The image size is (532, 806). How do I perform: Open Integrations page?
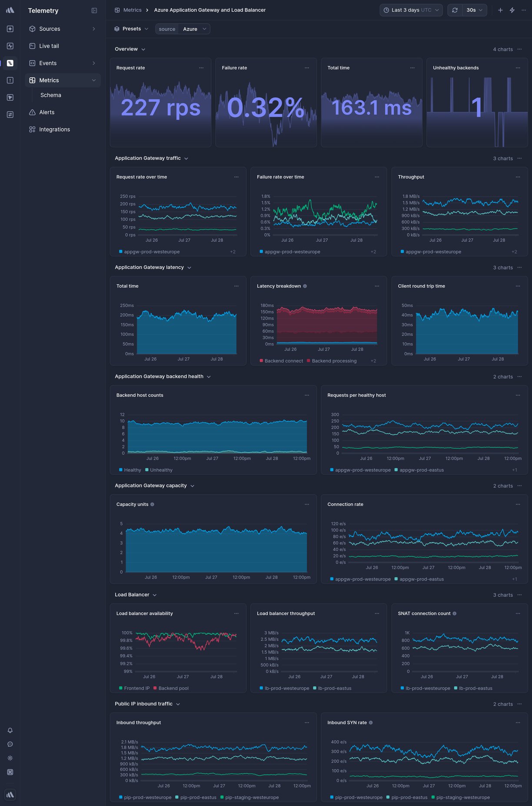pos(63,129)
